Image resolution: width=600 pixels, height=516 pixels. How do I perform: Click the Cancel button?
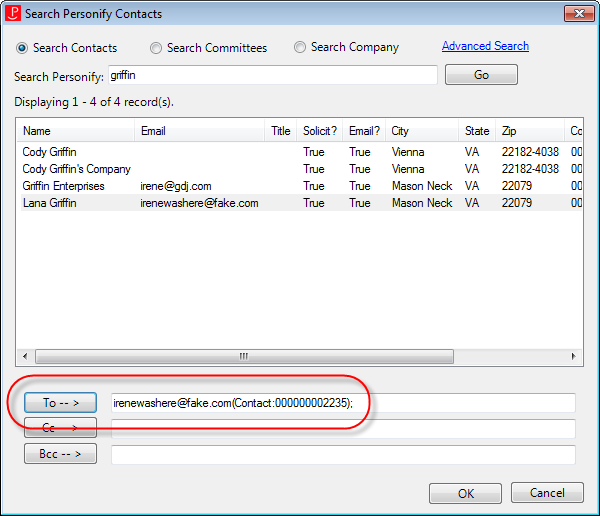[547, 493]
